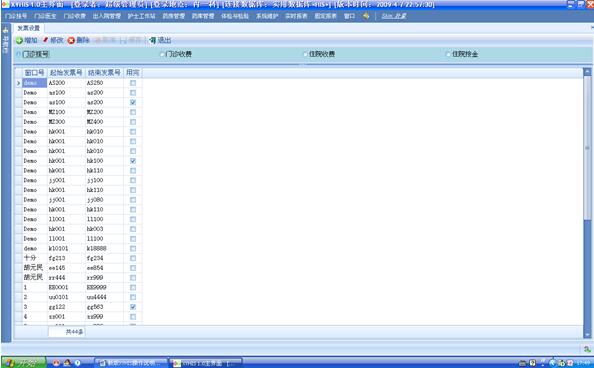Click the green 增加 add icon
Image resolution: width=594 pixels, height=368 pixels.
point(19,41)
